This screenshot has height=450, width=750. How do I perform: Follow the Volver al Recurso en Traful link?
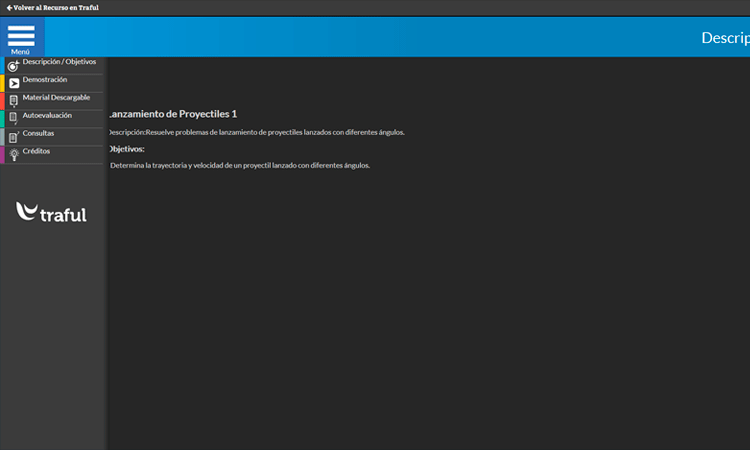(x=55, y=8)
